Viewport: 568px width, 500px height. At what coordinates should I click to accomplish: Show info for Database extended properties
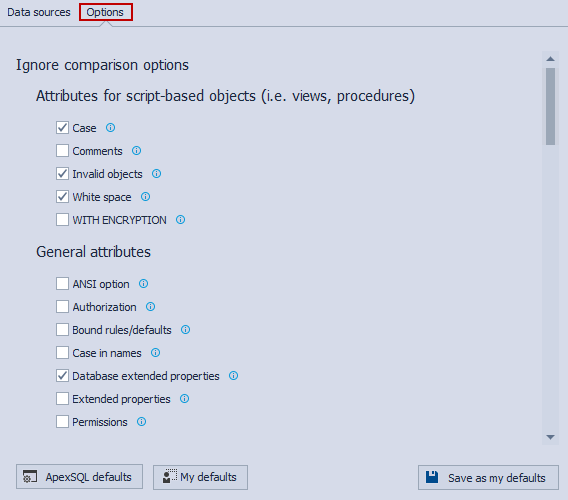click(x=234, y=376)
